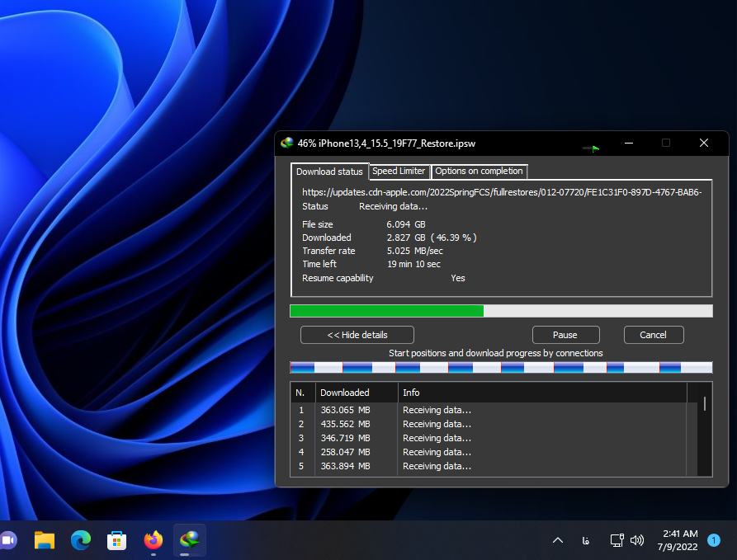Click the Hide details button
This screenshot has width=737, height=560.
tap(357, 335)
